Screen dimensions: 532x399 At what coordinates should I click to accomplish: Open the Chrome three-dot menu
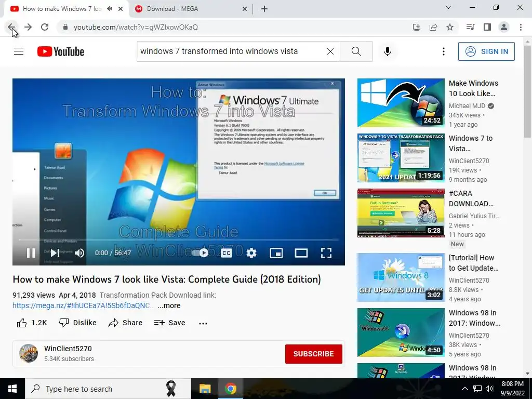coord(521,27)
